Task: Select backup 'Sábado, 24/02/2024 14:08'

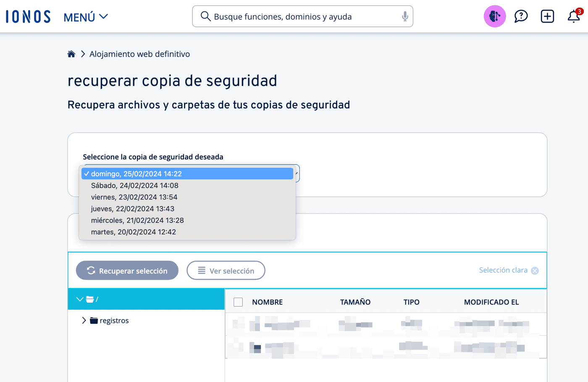Action: click(x=187, y=186)
